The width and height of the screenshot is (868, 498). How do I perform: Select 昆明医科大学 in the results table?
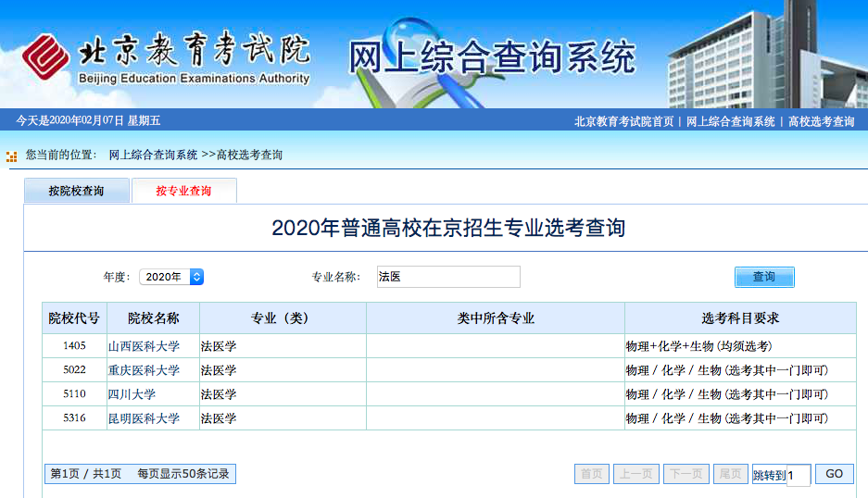[x=144, y=418]
